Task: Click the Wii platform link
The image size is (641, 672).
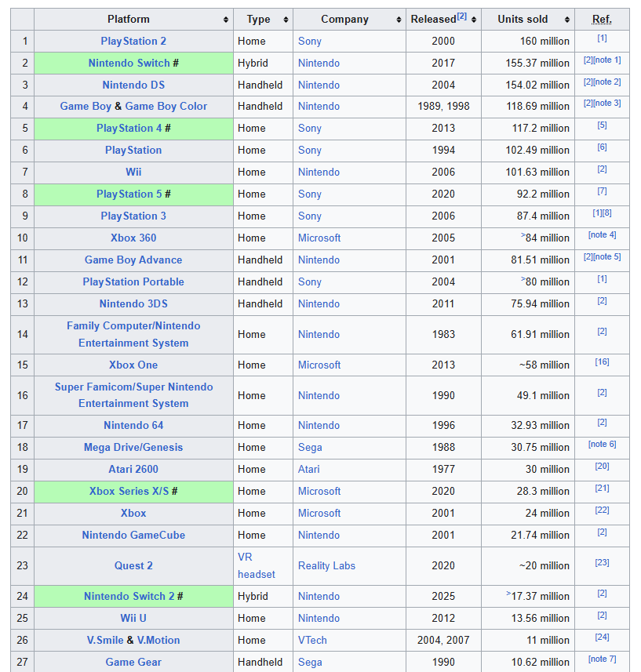Action: pyautogui.click(x=133, y=172)
